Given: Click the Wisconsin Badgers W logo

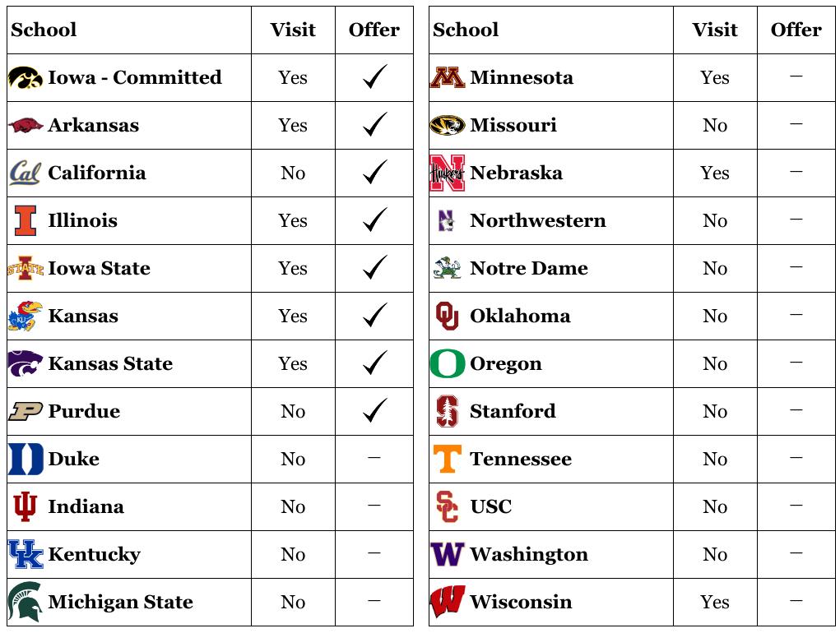Looking at the screenshot, I should tap(448, 603).
